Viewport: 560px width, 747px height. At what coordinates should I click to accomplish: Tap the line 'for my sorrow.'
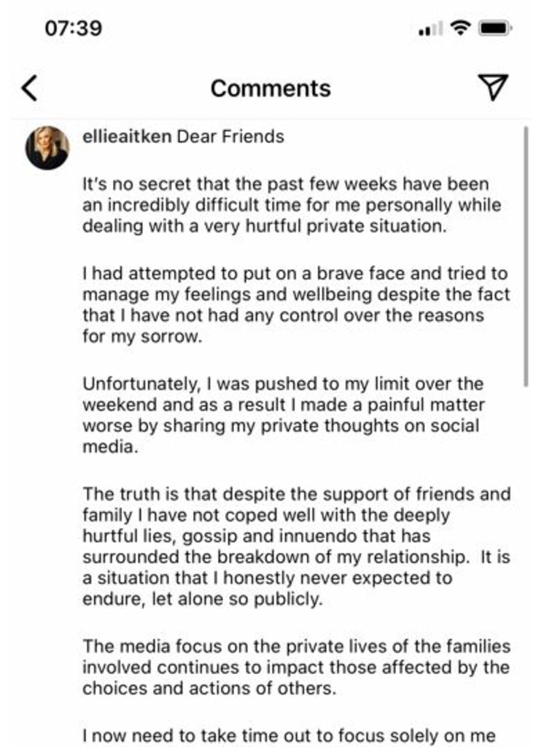(142, 336)
